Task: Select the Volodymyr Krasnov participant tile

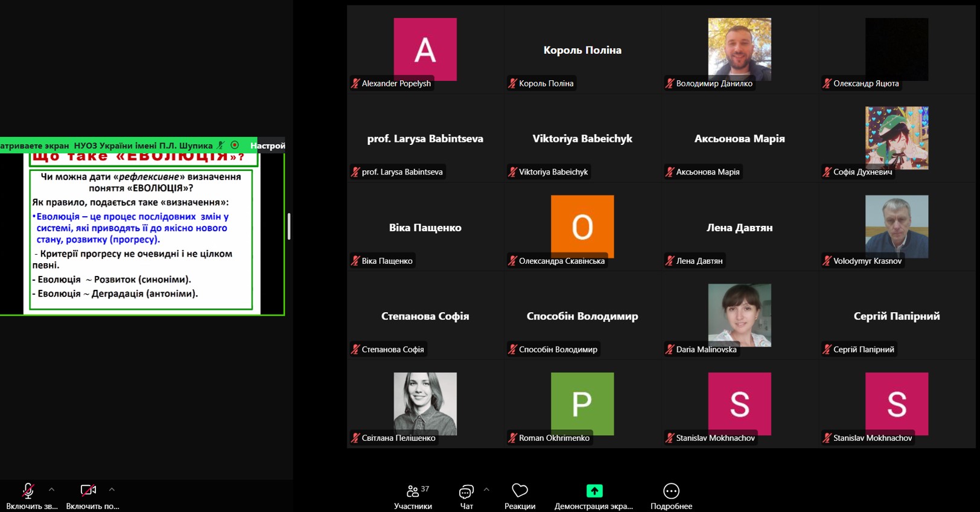Action: (x=896, y=227)
